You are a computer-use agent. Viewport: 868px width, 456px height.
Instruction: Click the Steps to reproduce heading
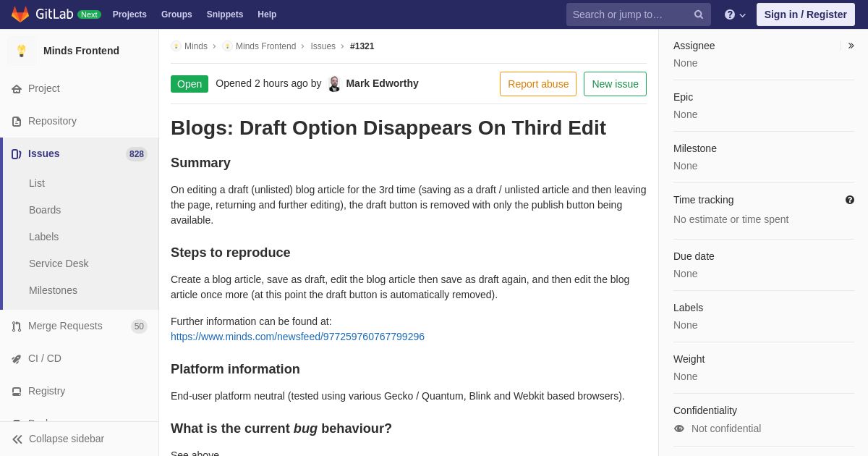tap(231, 253)
